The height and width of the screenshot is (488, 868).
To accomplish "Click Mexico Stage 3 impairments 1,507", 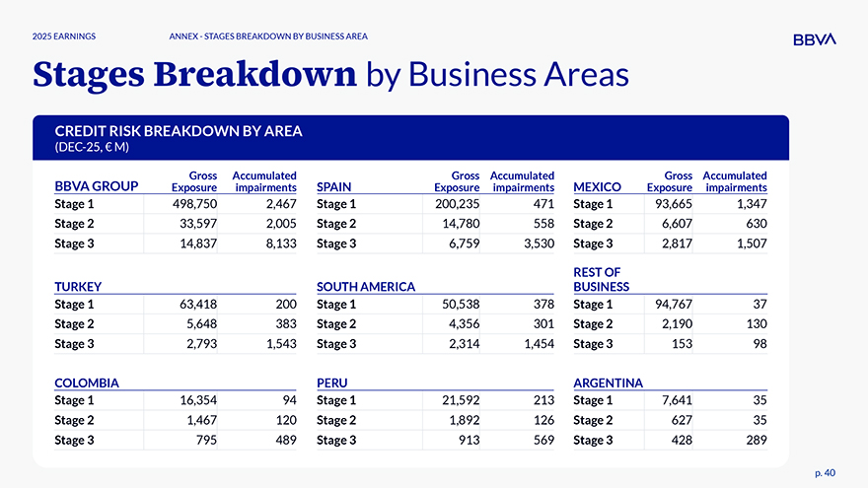I will (752, 244).
